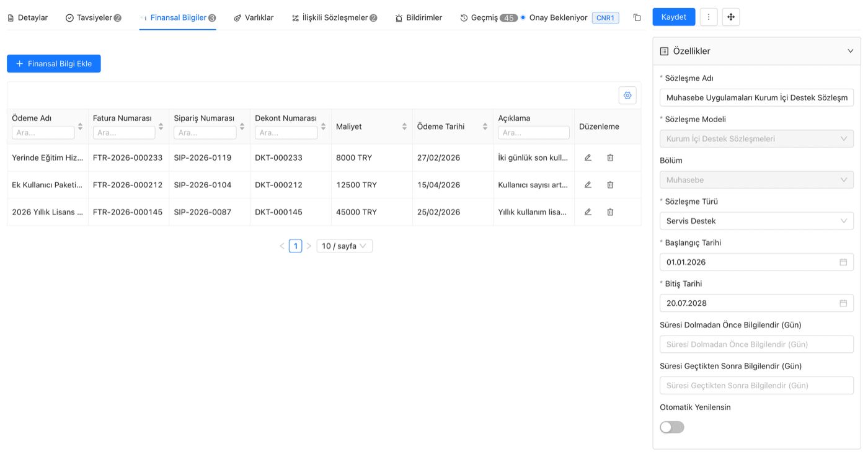Click the move arrows icon button
Screen dimensions: 868x454
click(731, 17)
